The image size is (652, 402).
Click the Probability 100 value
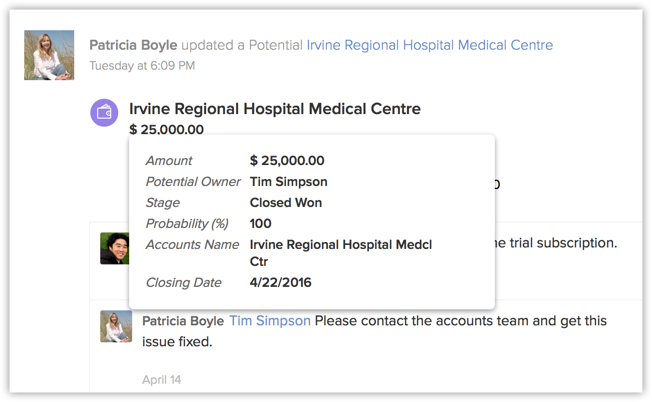coord(260,223)
